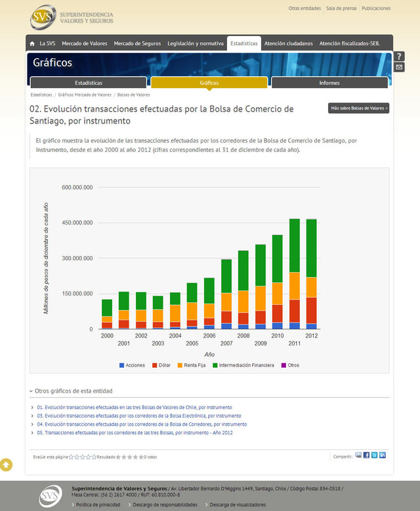Open the envelope contact icon on right edge
This screenshot has width=420, height=511.
point(399,68)
